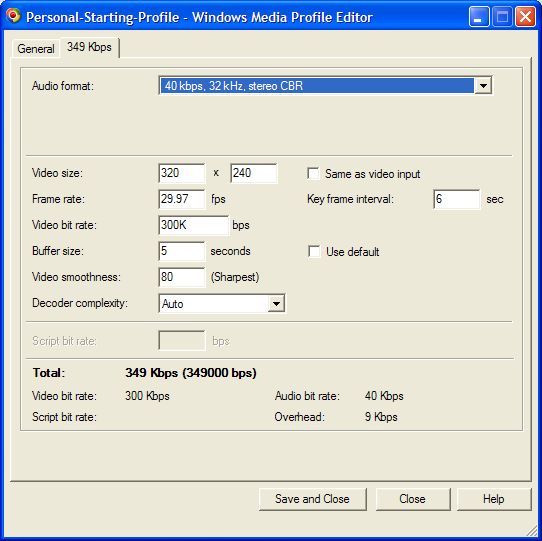Enable Same as video input checkbox

pyautogui.click(x=314, y=173)
